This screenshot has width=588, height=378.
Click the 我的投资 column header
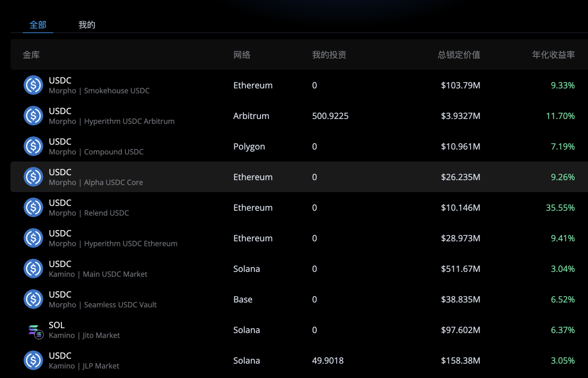(329, 55)
